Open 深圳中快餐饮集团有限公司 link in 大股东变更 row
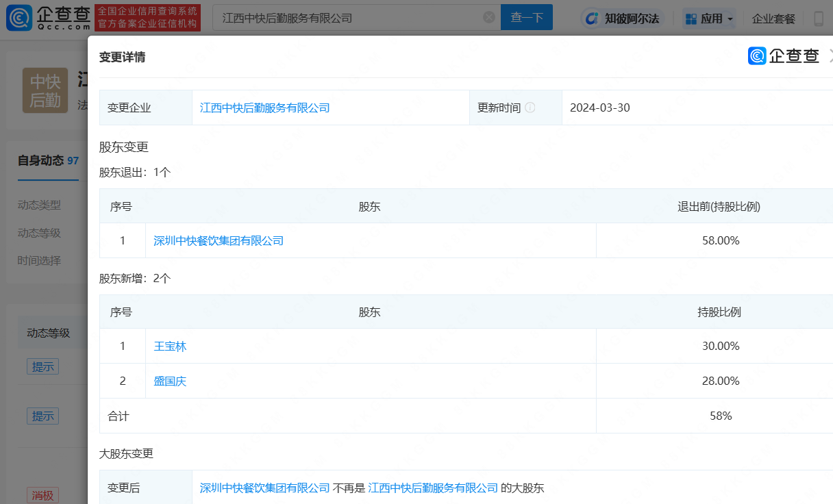The width and height of the screenshot is (833, 504). pyautogui.click(x=265, y=488)
